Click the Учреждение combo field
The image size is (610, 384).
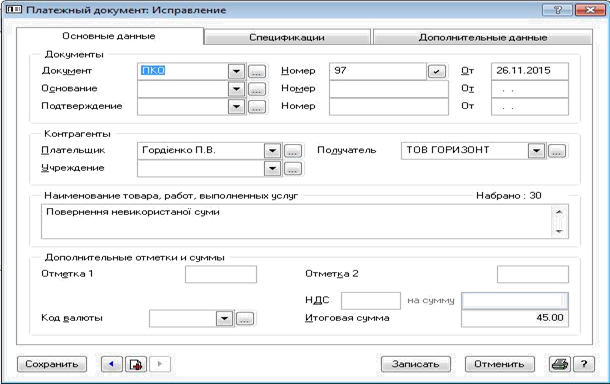pyautogui.click(x=201, y=168)
